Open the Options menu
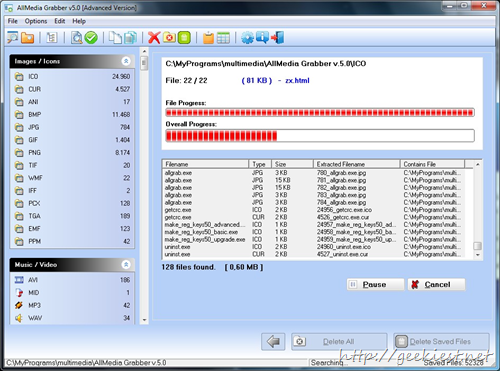500x371 pixels. coord(36,21)
